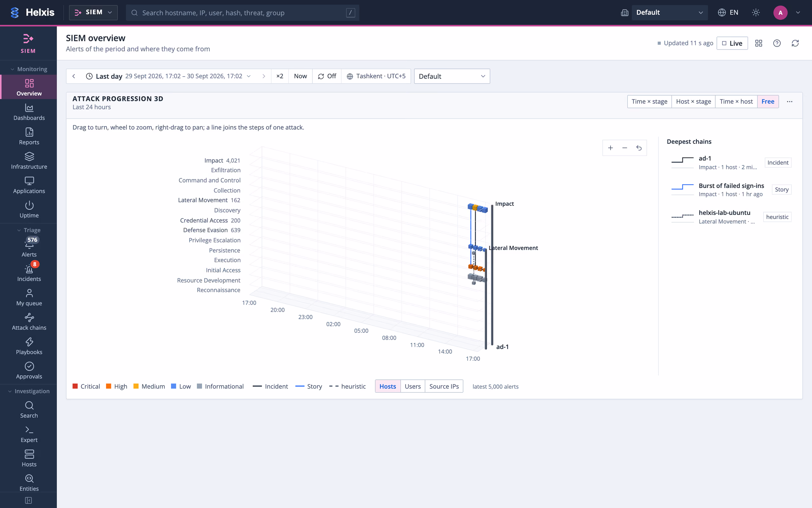The image size is (812, 508).
Task: Reset the 3D chart view
Action: tap(639, 148)
